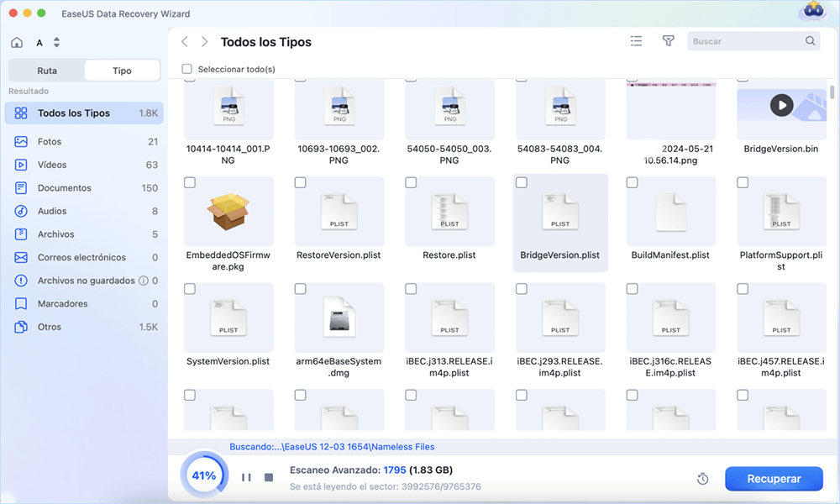
Task: Open the Vídeos category
Action: 84,165
